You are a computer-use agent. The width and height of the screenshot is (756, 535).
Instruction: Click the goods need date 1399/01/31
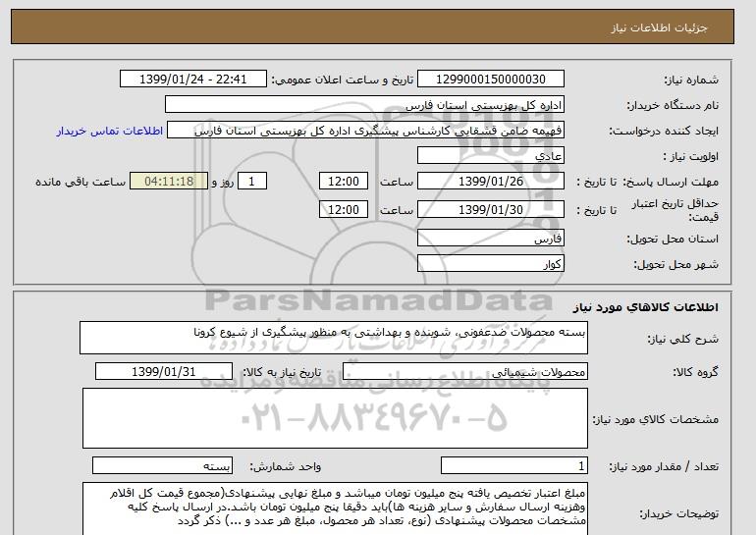pos(163,372)
